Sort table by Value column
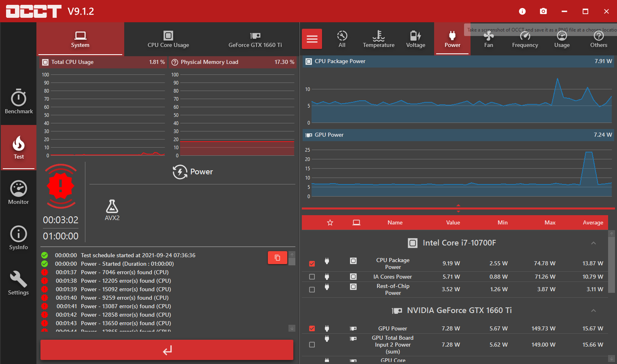The width and height of the screenshot is (617, 364). (x=453, y=222)
